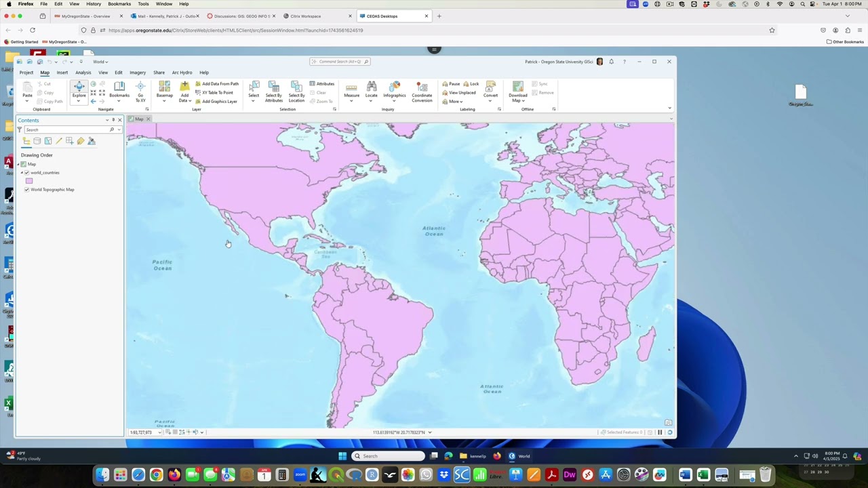Open the notifications bell

click(611, 62)
